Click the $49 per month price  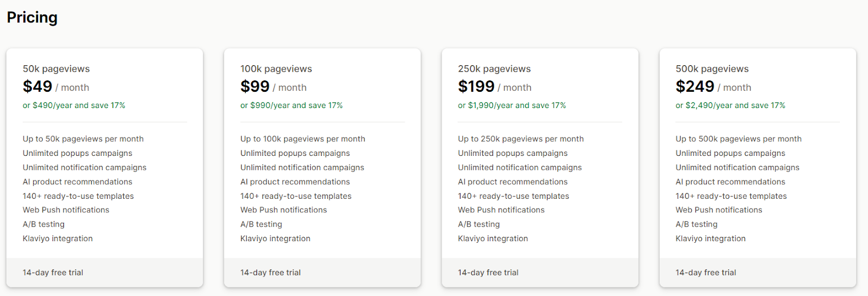click(x=38, y=87)
